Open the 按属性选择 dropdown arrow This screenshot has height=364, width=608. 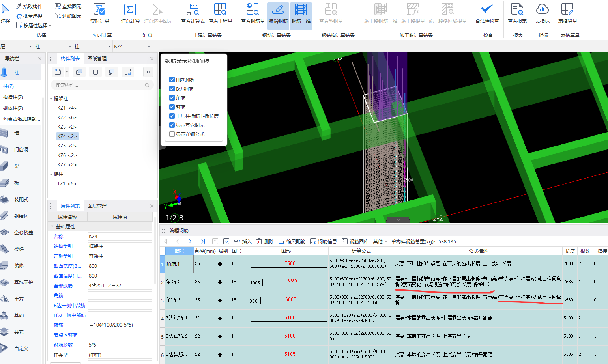(50, 25)
